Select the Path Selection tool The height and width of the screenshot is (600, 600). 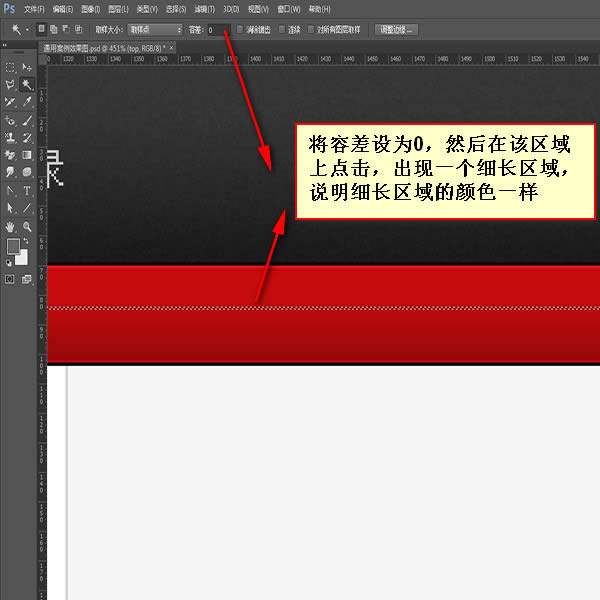tap(10, 208)
